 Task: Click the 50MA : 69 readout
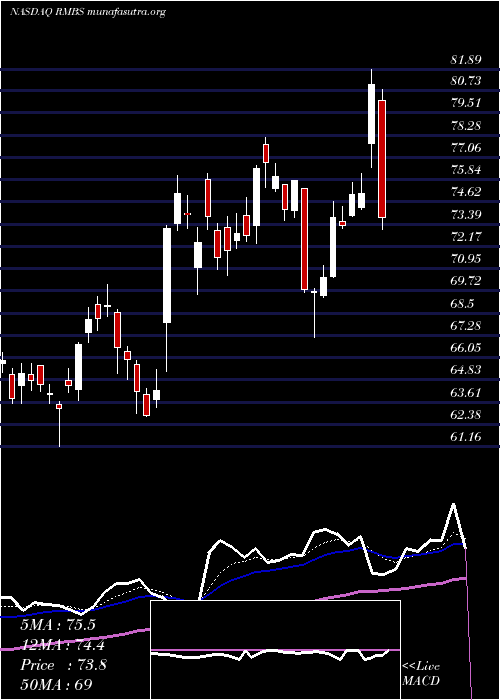(x=56, y=685)
